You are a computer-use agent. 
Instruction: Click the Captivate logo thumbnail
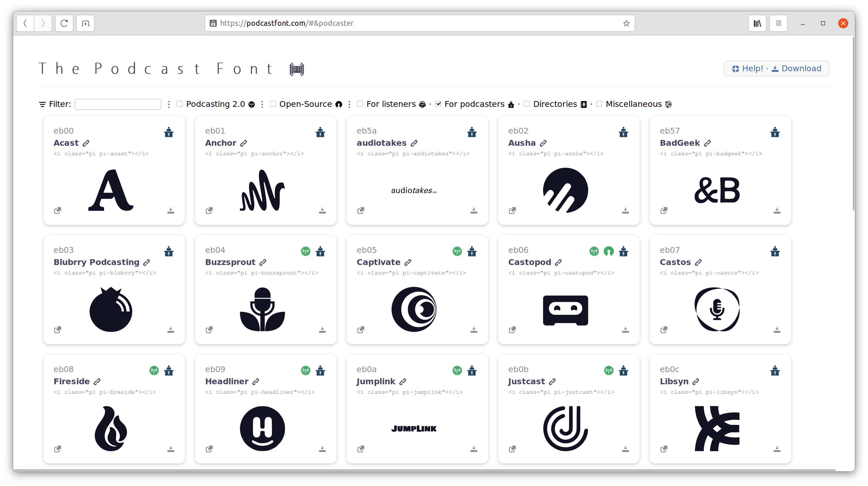[x=414, y=309]
